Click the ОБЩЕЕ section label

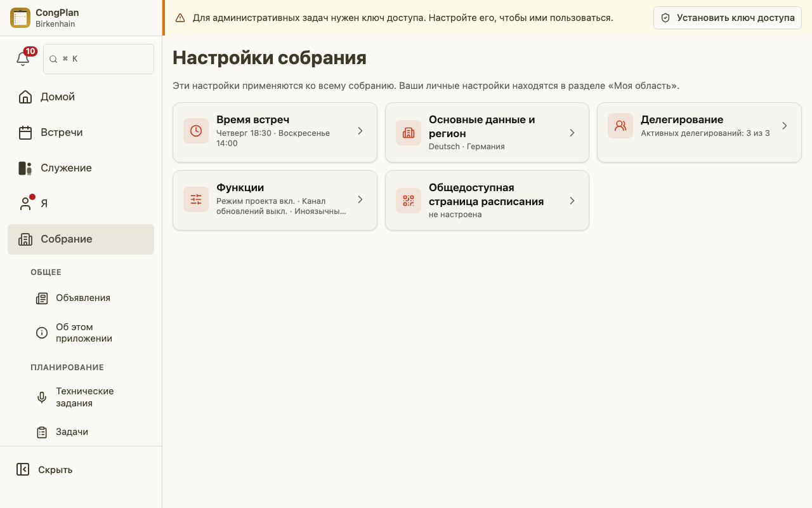tap(46, 272)
